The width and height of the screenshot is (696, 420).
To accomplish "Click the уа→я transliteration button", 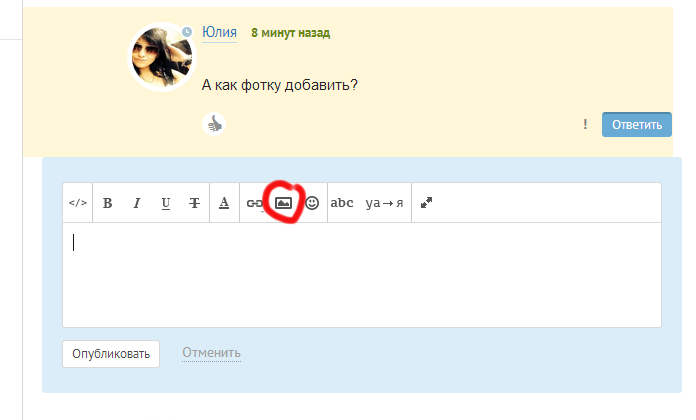I will coord(384,203).
